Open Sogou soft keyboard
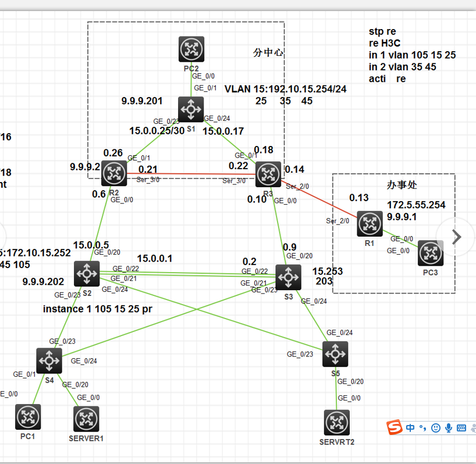This screenshot has height=464, width=476. (461, 428)
